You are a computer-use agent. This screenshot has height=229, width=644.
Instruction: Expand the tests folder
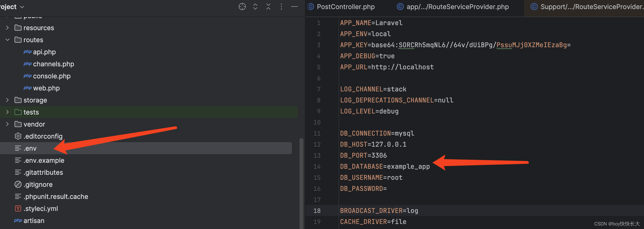(7, 112)
